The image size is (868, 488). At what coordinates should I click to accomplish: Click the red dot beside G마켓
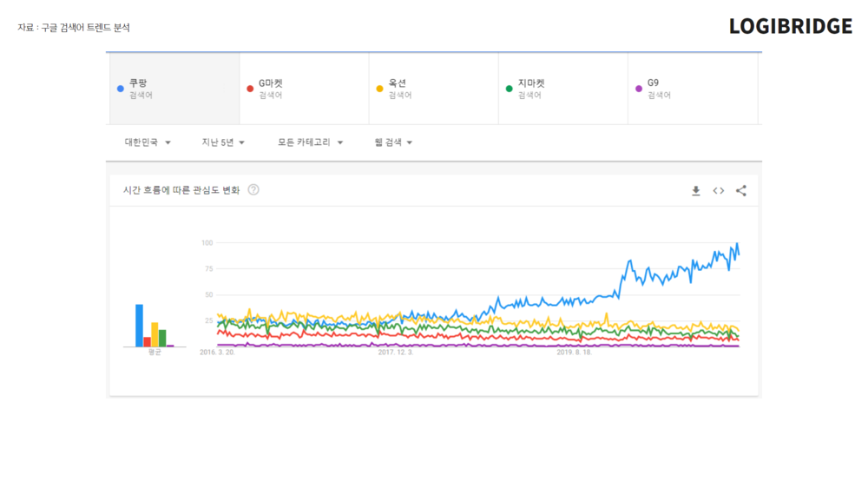click(250, 89)
